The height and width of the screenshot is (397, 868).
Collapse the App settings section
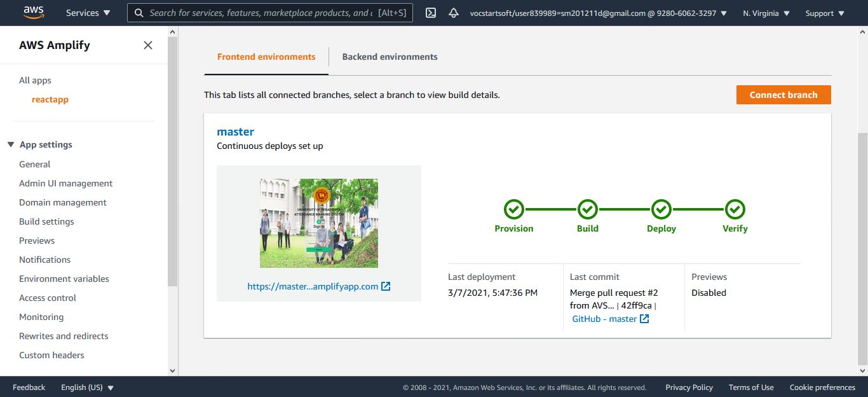(x=11, y=144)
